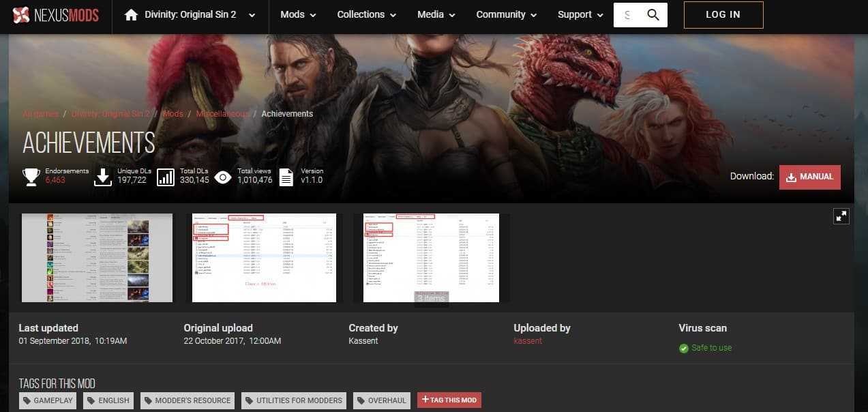This screenshot has height=412, width=868.
Task: Open the Community menu
Action: [506, 15]
